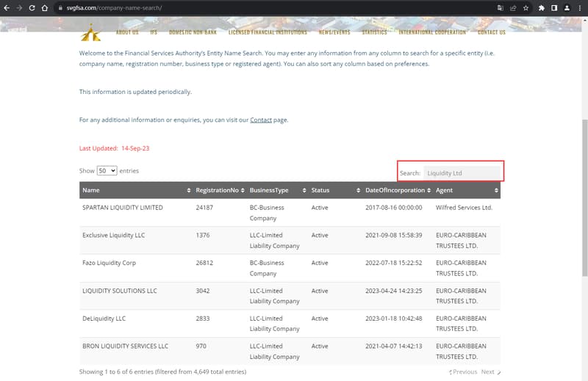Reload the page with the refresh icon
Image resolution: width=588 pixels, height=381 pixels.
coord(32,8)
